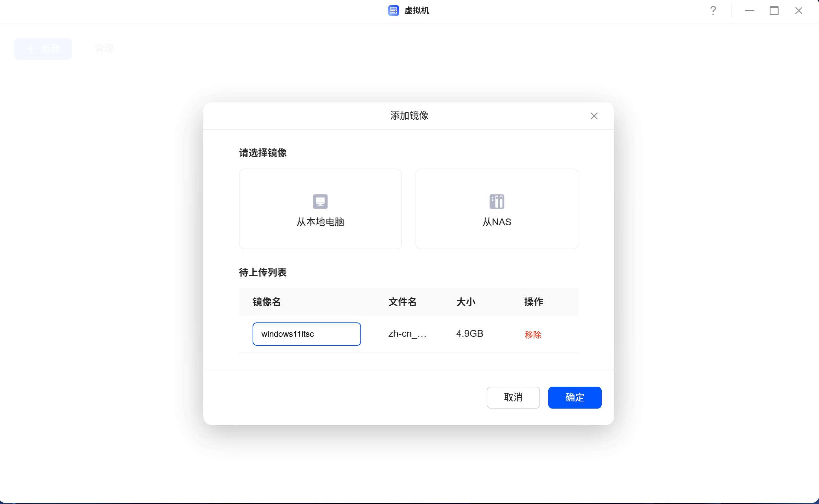Click the 镜像名 column header
Screen dimensions: 819x504
[267, 302]
